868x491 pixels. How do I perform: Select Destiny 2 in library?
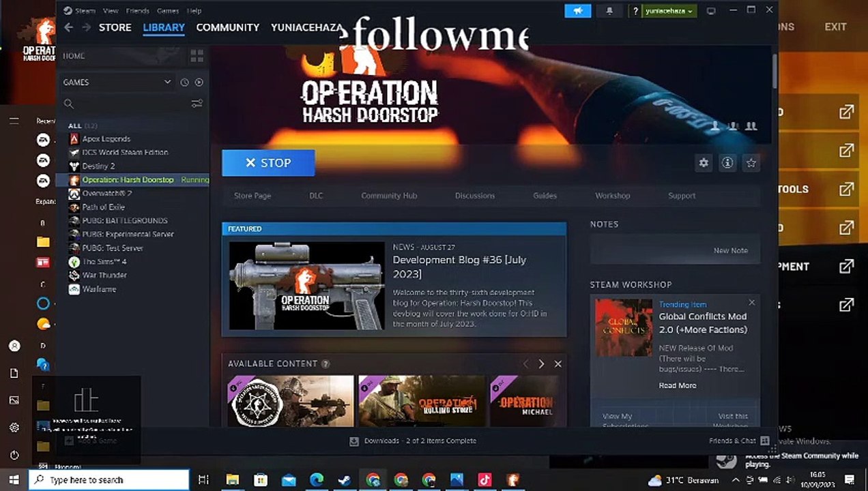(98, 166)
